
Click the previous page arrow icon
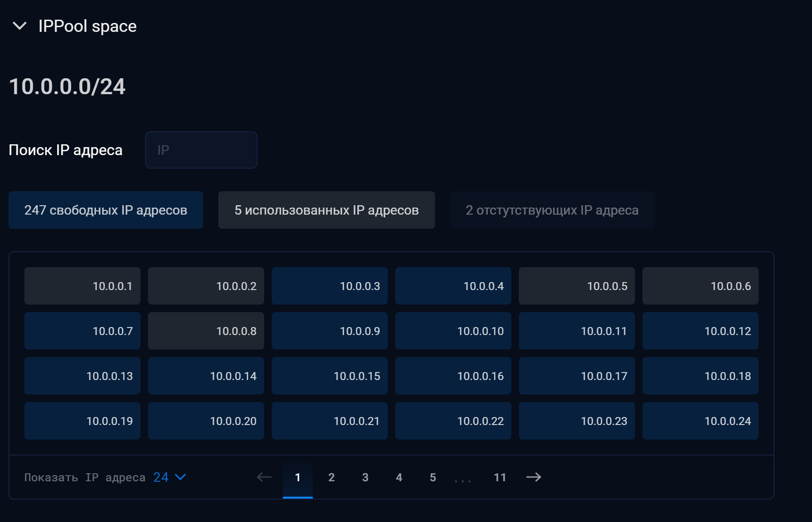(x=264, y=477)
